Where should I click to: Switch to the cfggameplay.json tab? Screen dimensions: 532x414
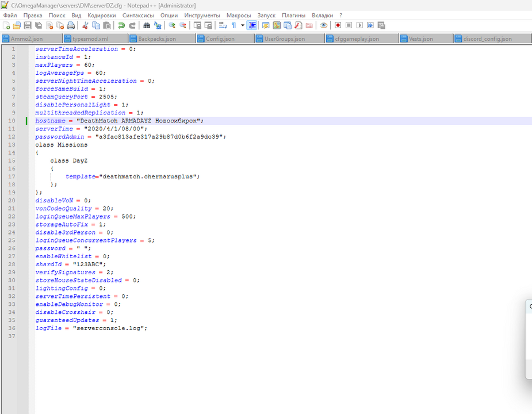coord(362,39)
